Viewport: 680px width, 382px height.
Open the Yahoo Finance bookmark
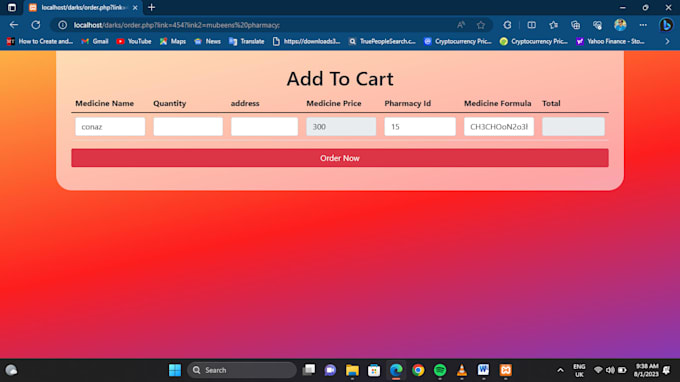tap(611, 41)
